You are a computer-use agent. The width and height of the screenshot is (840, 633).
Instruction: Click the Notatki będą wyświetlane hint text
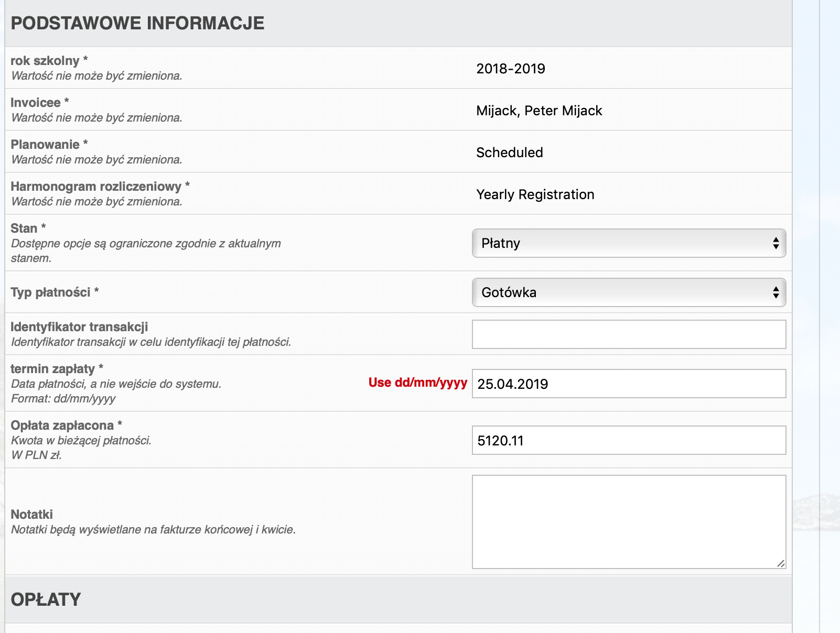pos(154,530)
